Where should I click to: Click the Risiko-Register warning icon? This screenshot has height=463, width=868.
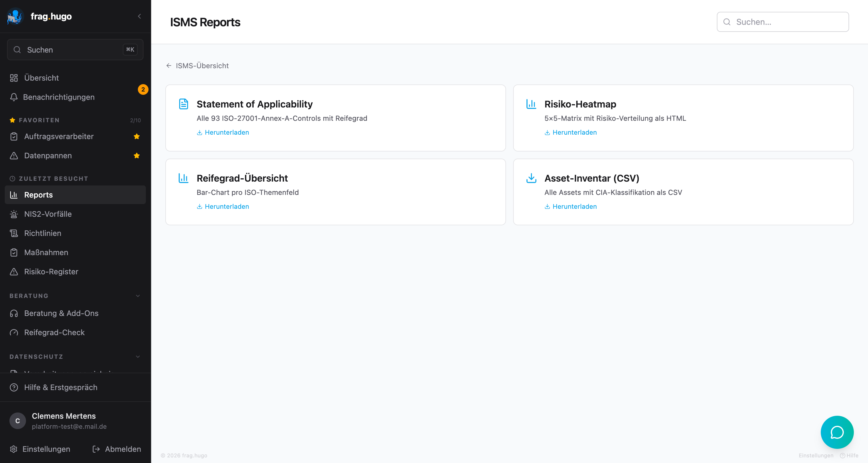click(x=14, y=272)
